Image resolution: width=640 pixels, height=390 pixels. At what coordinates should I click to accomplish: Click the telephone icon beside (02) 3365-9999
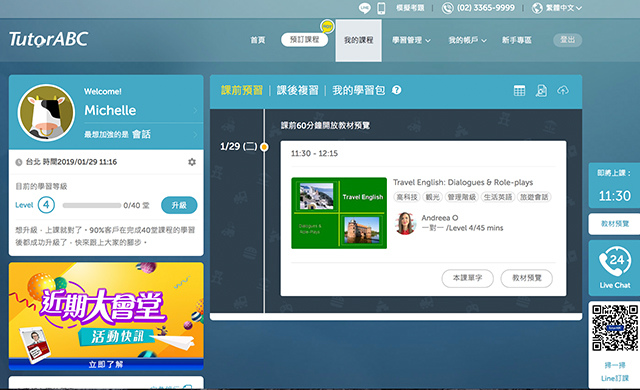448,8
